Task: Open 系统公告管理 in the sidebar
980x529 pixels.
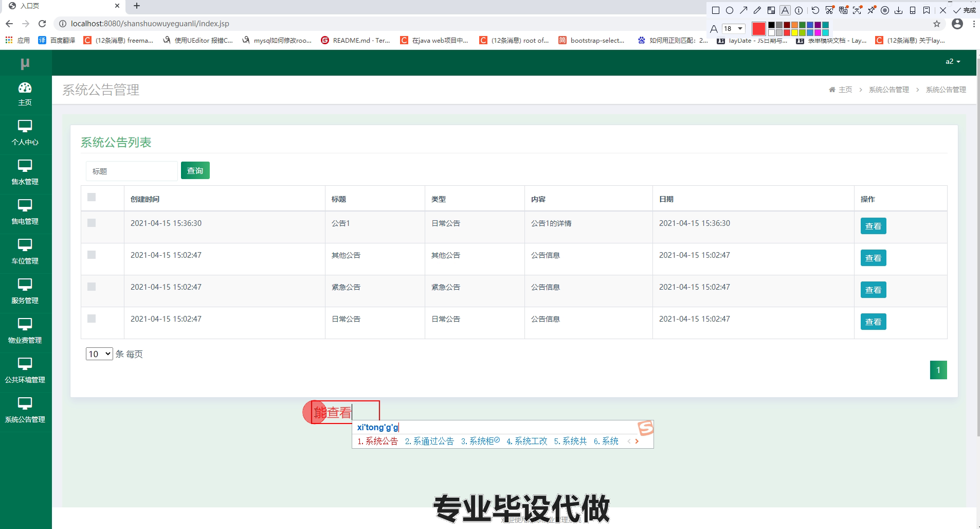Action: 25,411
